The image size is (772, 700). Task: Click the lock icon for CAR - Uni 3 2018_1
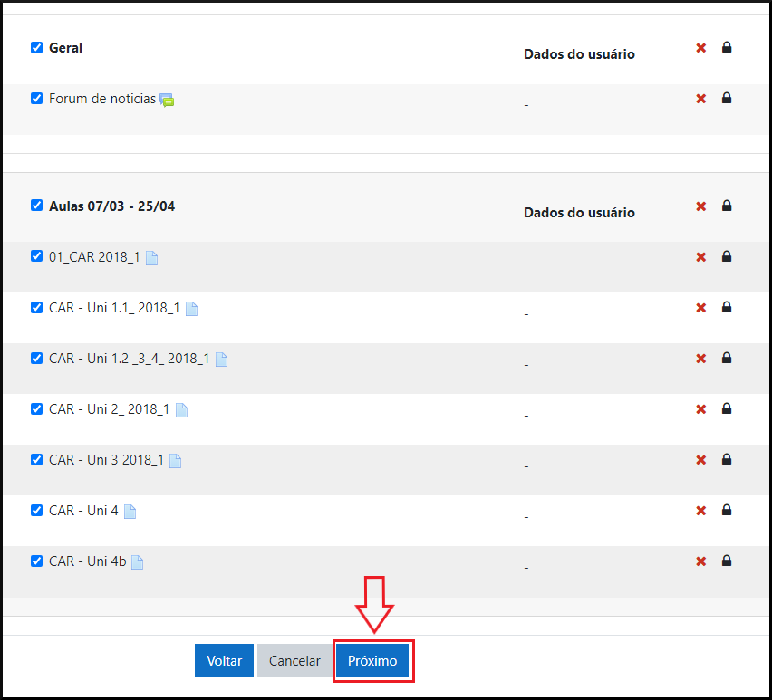pyautogui.click(x=726, y=460)
